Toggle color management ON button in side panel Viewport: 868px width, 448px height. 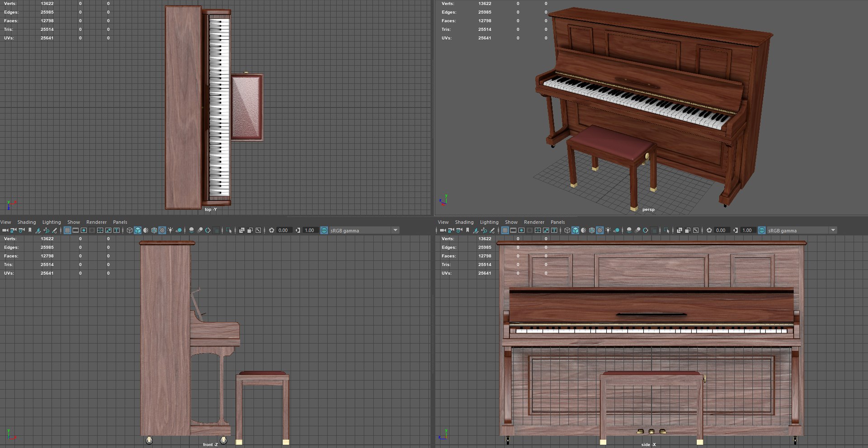(762, 230)
